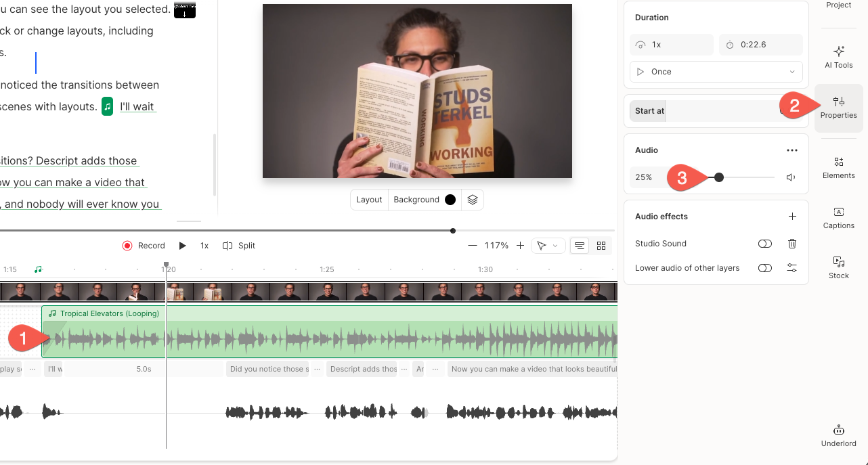Add a new audio effect
The height and width of the screenshot is (465, 868).
[x=791, y=217]
